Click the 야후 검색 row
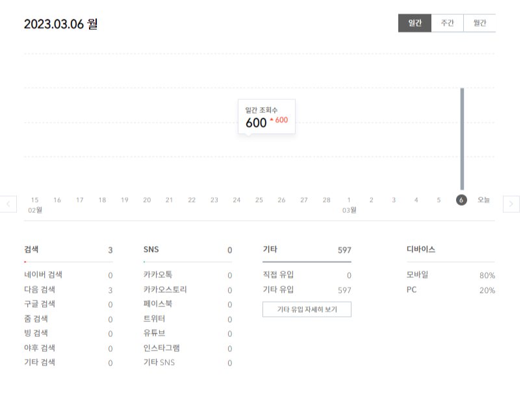The width and height of the screenshot is (523, 420). 68,349
